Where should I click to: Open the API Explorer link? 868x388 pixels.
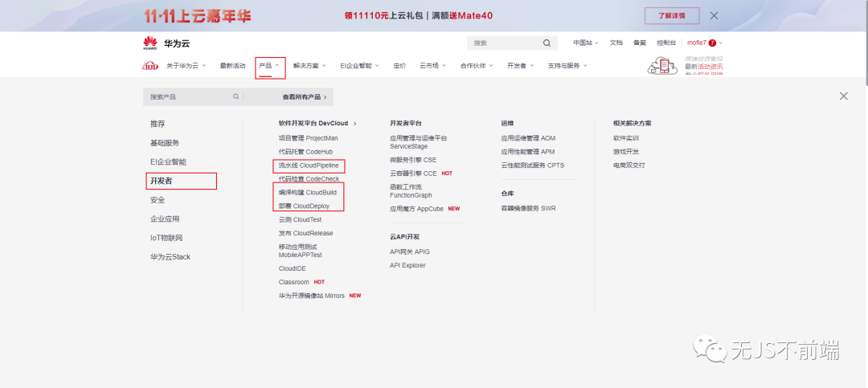(407, 265)
